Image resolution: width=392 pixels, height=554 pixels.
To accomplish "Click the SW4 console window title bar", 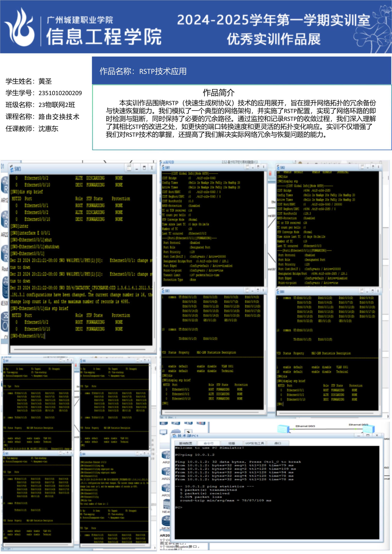I will pyautogui.click(x=314, y=292).
